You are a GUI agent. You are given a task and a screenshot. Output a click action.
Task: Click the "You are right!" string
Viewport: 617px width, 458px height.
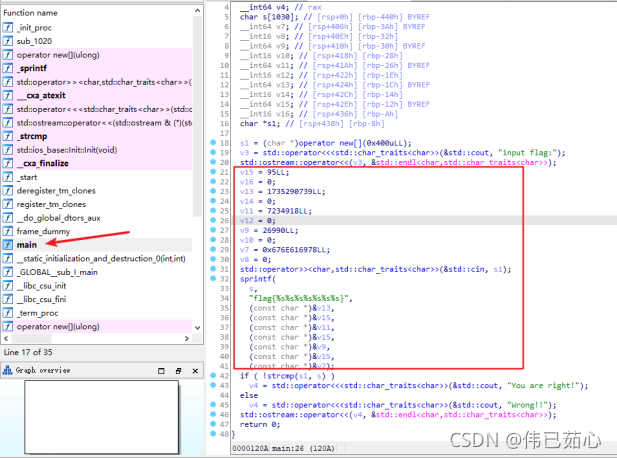(x=543, y=386)
